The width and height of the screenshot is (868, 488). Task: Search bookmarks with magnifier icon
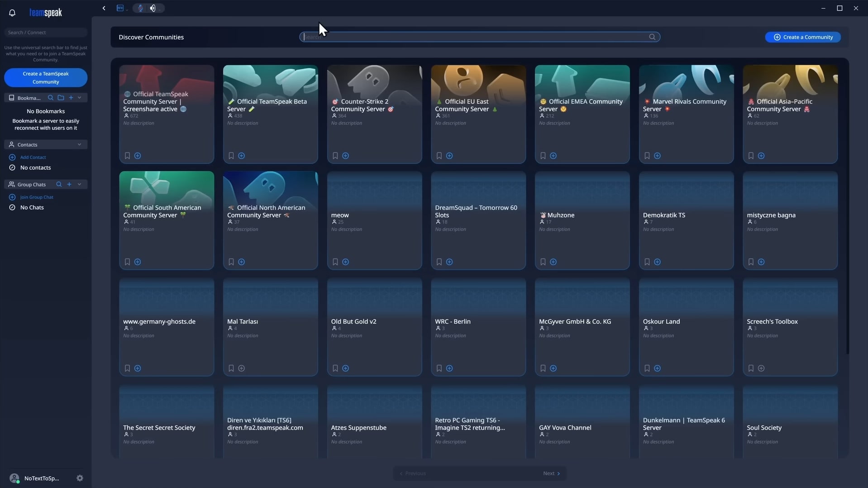[51, 98]
